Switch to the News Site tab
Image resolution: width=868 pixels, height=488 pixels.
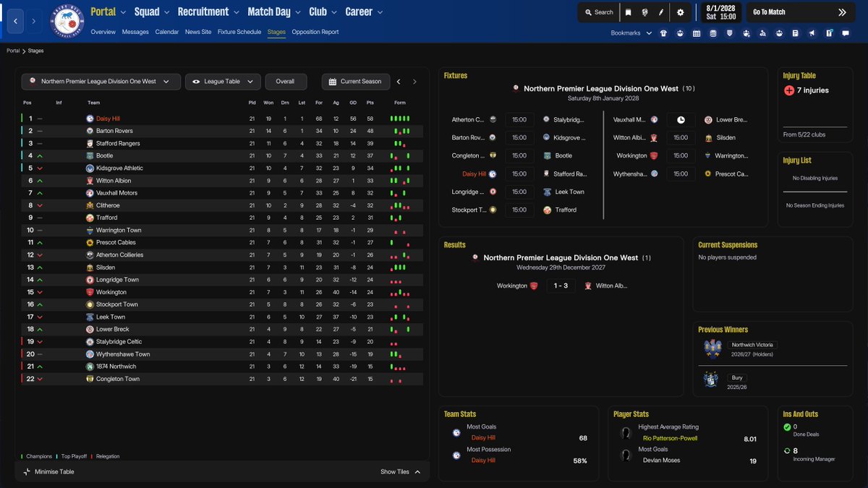click(198, 33)
